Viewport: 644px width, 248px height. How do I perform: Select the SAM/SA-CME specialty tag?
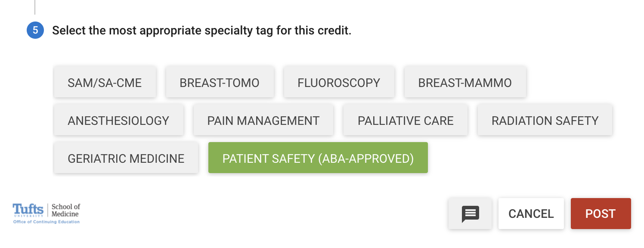pos(105,82)
